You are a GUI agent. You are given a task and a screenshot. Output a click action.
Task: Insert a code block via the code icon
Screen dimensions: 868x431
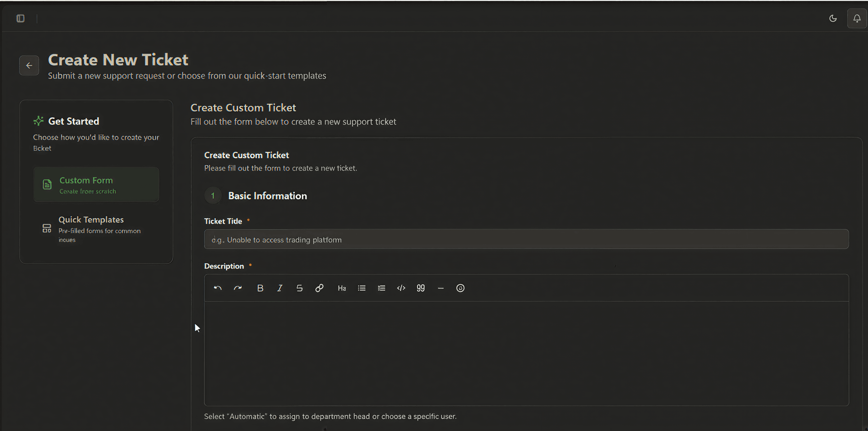401,288
